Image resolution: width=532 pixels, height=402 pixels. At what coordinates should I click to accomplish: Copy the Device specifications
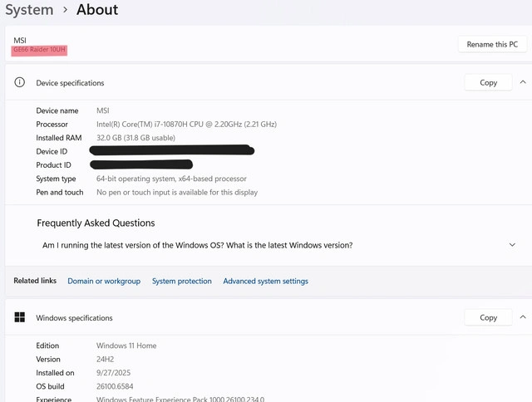pyautogui.click(x=488, y=83)
